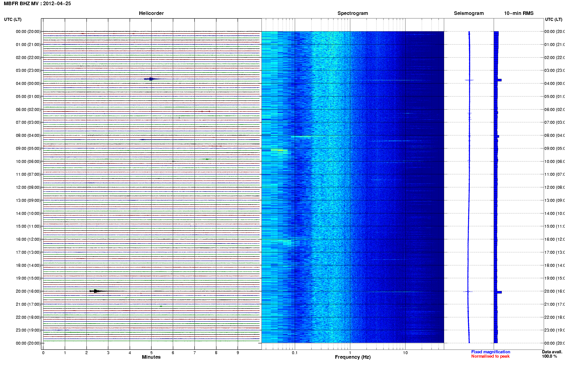The width and height of the screenshot is (588, 368).
Task: Click the large RMS bar at 20:00
Action: pos(498,292)
